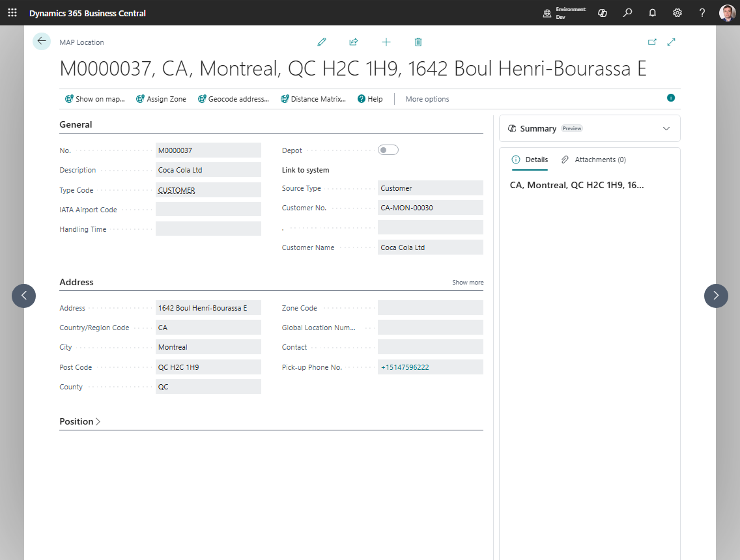Viewport: 740px width, 560px height.
Task: Click the County field QC
Action: pyautogui.click(x=208, y=386)
